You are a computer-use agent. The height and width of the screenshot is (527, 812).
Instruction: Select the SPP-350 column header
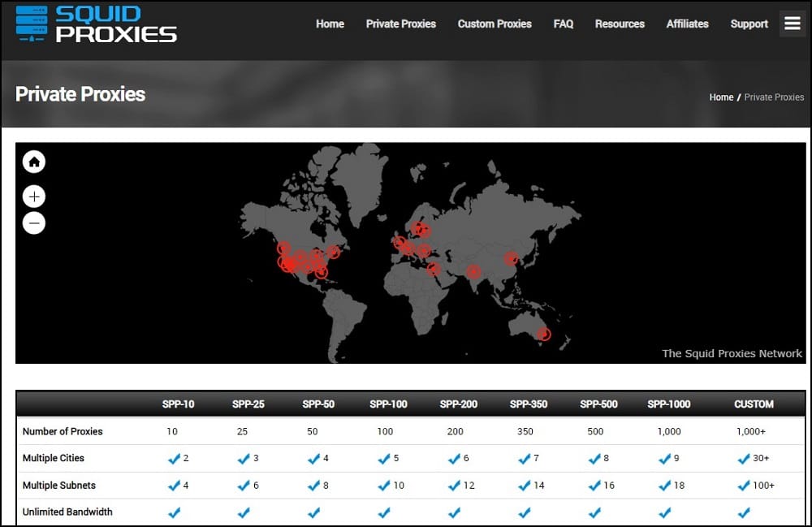tap(529, 404)
